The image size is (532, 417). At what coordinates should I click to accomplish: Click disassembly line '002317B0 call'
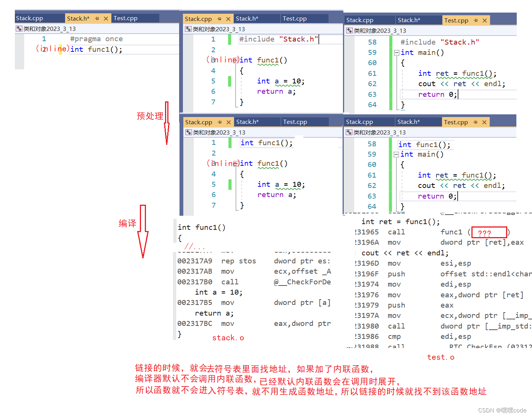(x=254, y=282)
